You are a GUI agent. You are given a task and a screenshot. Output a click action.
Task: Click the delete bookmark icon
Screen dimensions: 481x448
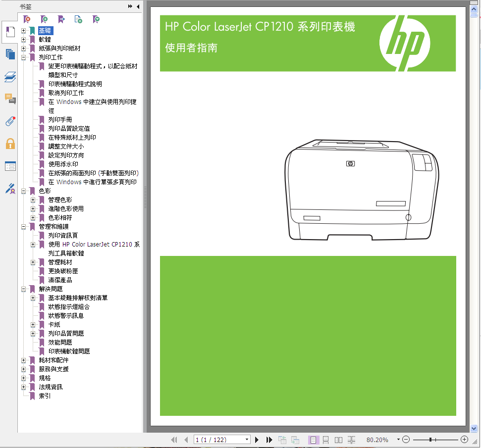pyautogui.click(x=27, y=20)
